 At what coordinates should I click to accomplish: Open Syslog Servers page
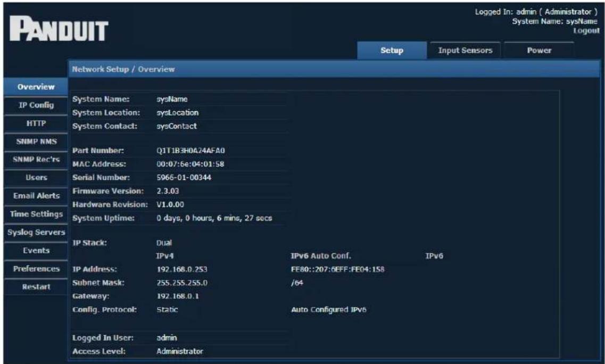36,233
